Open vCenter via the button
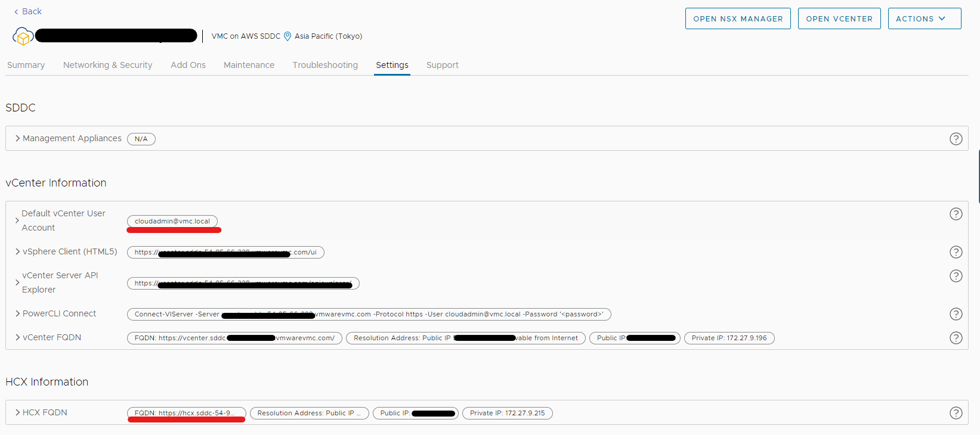 (x=839, y=18)
